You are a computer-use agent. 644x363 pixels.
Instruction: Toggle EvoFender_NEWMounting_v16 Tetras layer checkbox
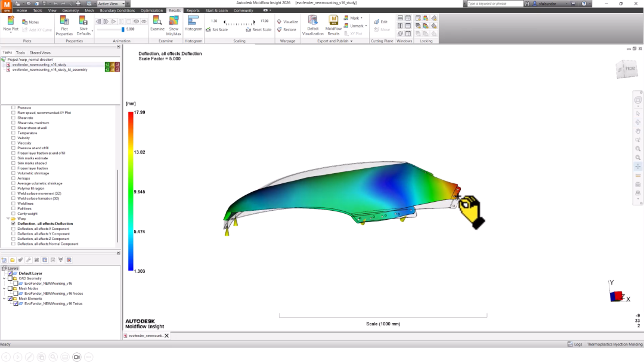(x=16, y=304)
